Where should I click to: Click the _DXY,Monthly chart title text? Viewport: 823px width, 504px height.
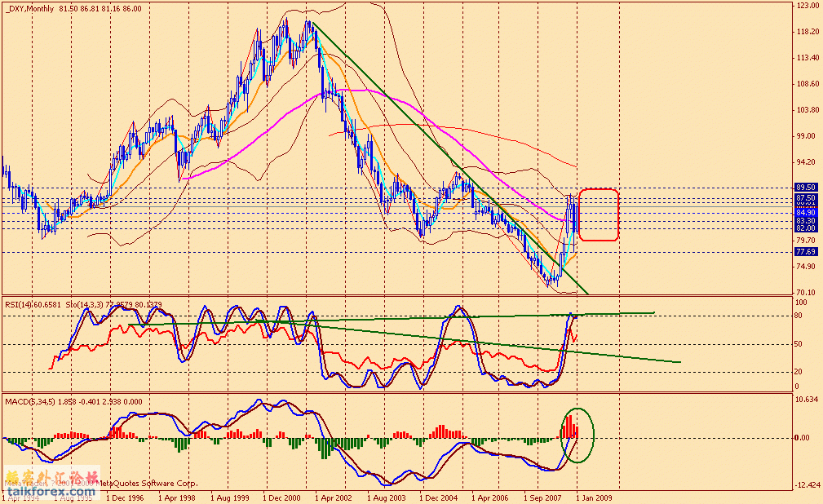(29, 8)
